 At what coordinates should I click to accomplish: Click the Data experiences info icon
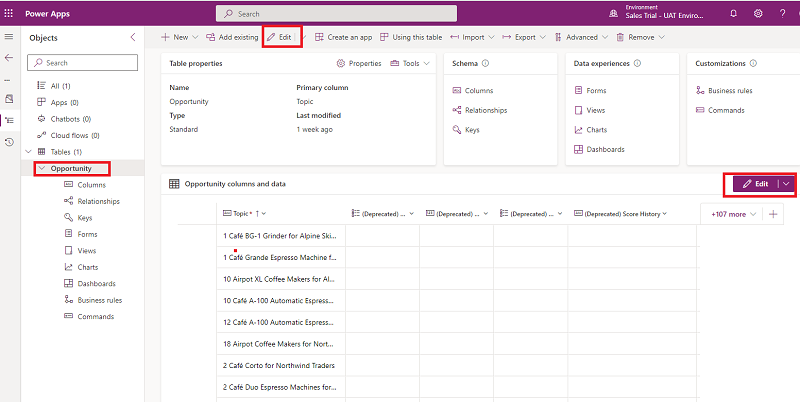click(x=637, y=63)
